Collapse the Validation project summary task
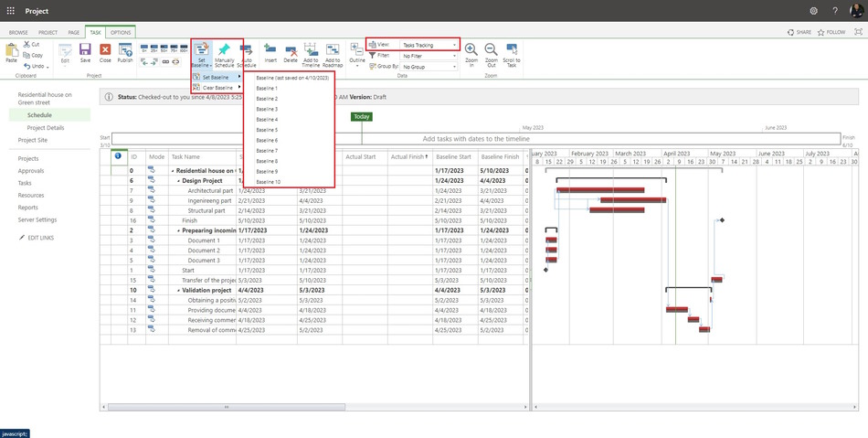Viewport: 868px width, 438px height. [179, 290]
